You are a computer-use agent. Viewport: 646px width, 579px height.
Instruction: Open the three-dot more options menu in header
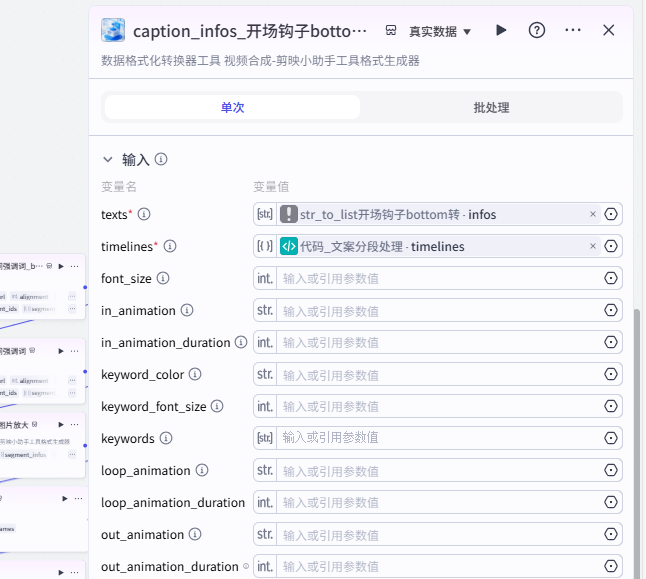(573, 30)
